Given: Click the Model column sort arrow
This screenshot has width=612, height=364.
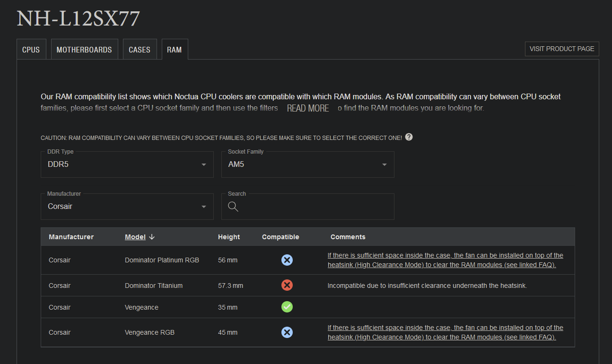Looking at the screenshot, I should [x=152, y=237].
